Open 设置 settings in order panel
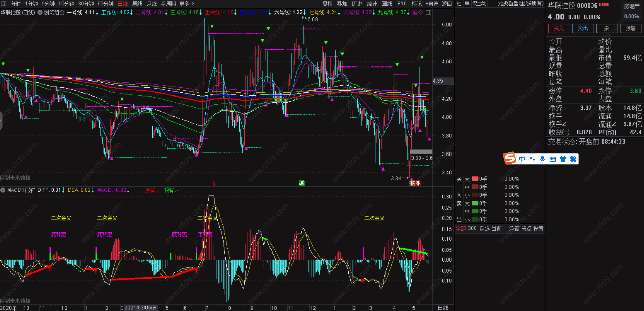 point(538,228)
